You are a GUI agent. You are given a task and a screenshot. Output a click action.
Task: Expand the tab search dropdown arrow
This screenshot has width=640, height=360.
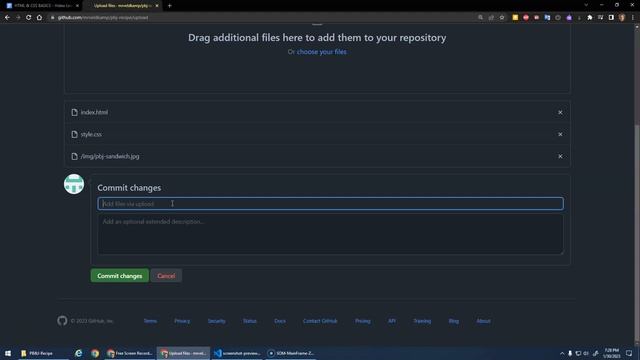[x=586, y=5]
